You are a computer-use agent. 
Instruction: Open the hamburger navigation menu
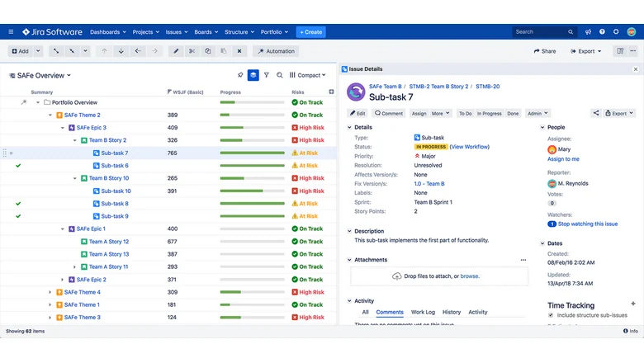click(11, 31)
